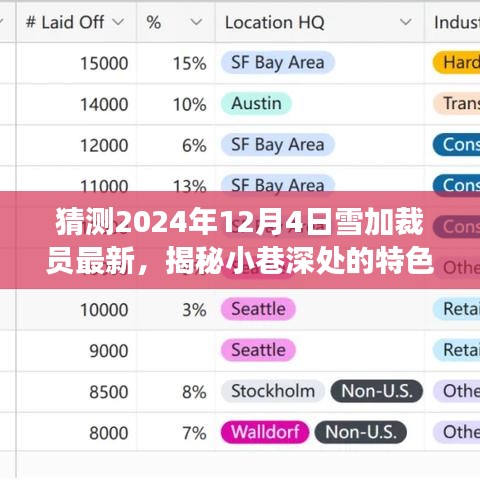Image resolution: width=480 pixels, height=480 pixels.
Task: Select the 8% percentage cell
Action: point(176,392)
